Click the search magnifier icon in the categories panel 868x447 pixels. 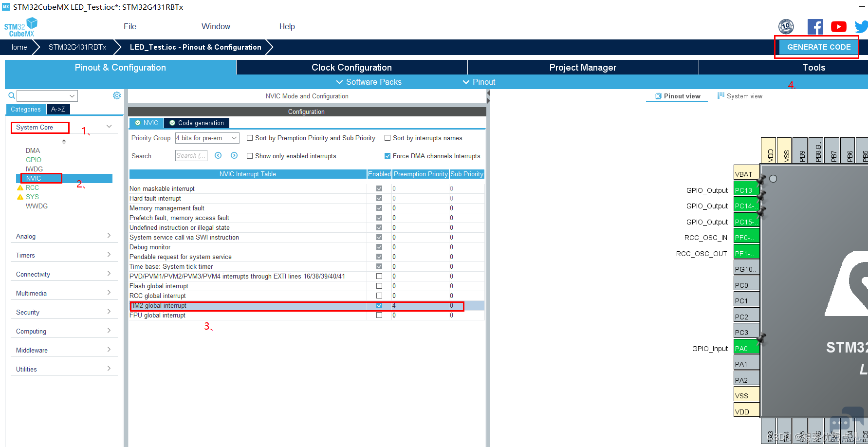(x=12, y=95)
